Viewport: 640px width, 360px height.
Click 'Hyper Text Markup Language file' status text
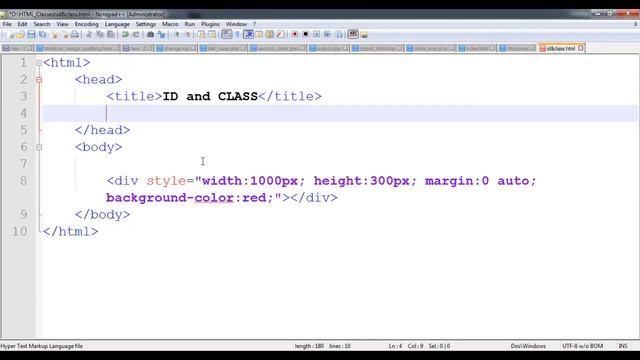pos(42,346)
